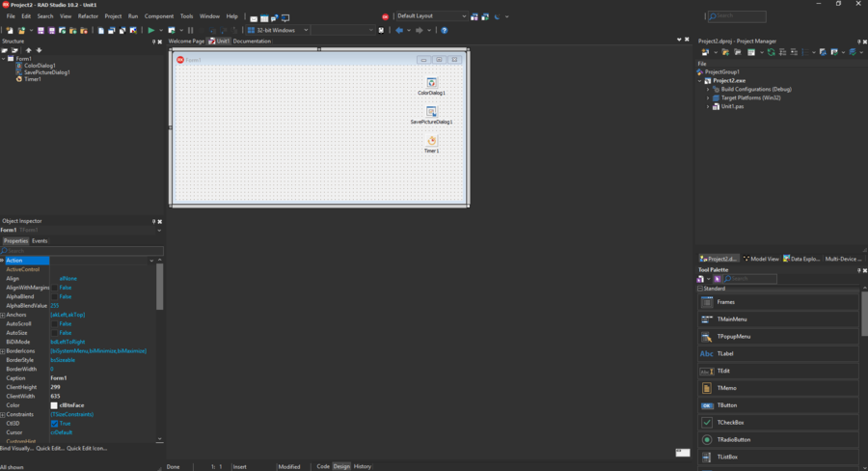868x471 pixels.
Task: Open the Refactor menu
Action: 88,16
